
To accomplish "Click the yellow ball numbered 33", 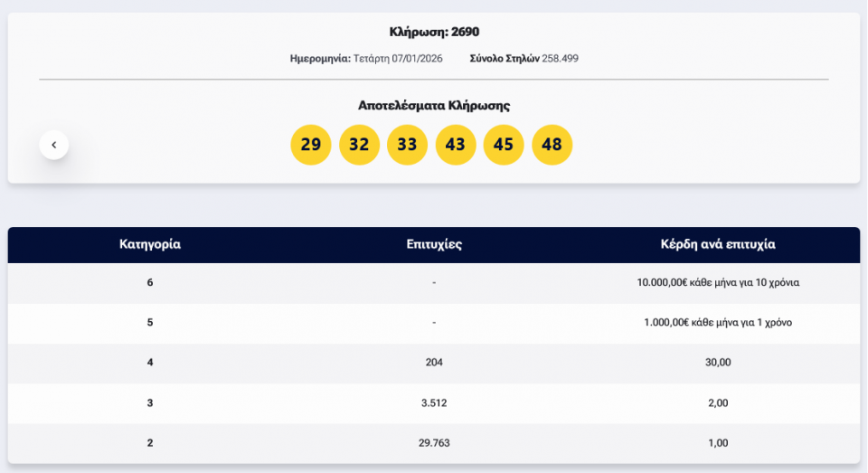I will [x=407, y=145].
